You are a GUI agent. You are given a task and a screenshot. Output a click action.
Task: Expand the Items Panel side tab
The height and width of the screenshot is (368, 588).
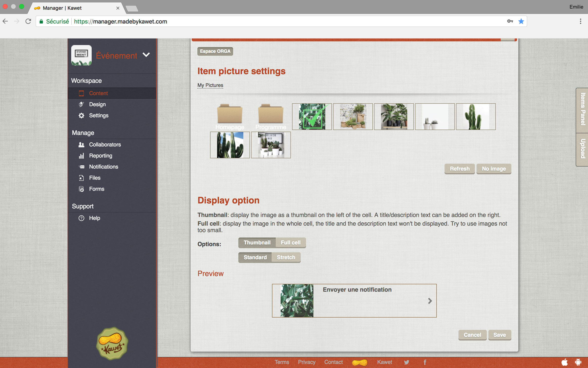tap(583, 109)
